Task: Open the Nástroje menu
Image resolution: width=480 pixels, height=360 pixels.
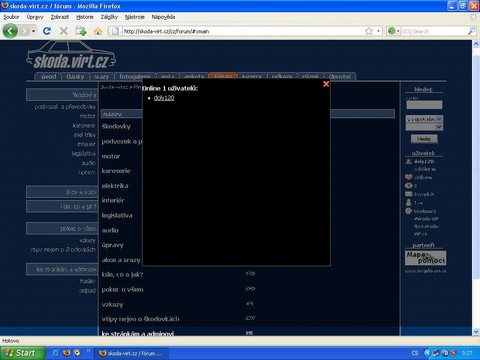Action: coord(135,17)
